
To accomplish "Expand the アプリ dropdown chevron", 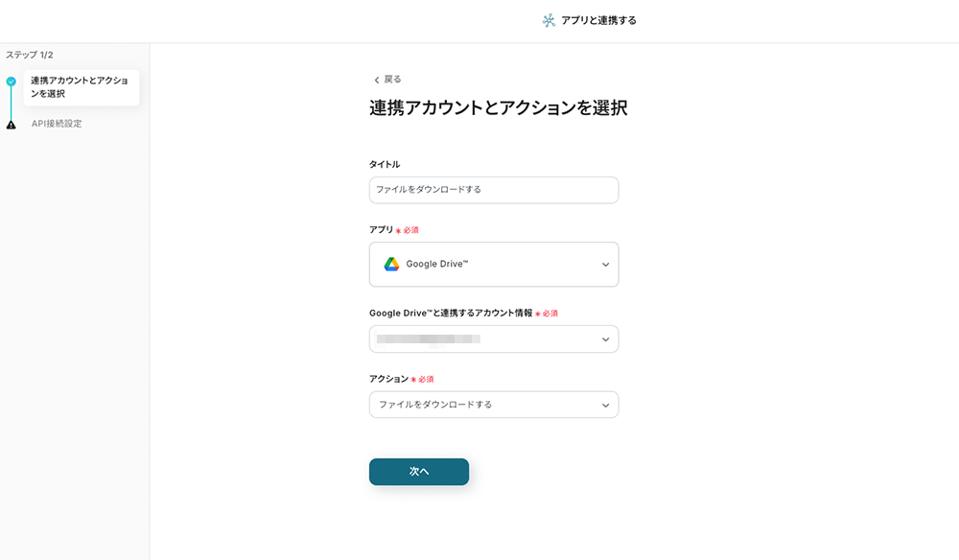I will 605,265.
